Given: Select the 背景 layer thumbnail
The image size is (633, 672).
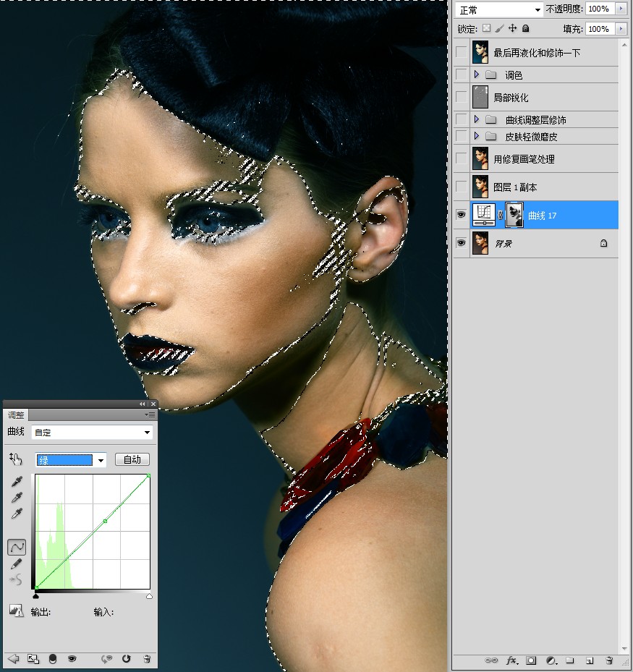Looking at the screenshot, I should coord(480,243).
